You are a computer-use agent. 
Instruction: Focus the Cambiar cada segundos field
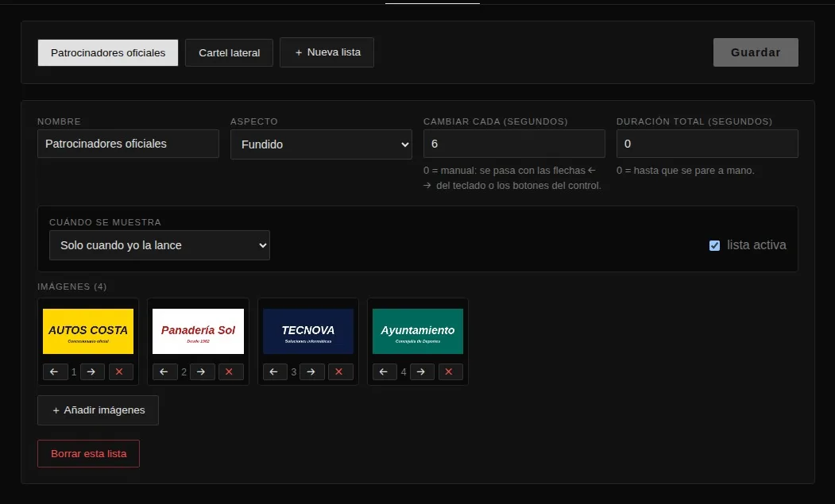(x=514, y=144)
